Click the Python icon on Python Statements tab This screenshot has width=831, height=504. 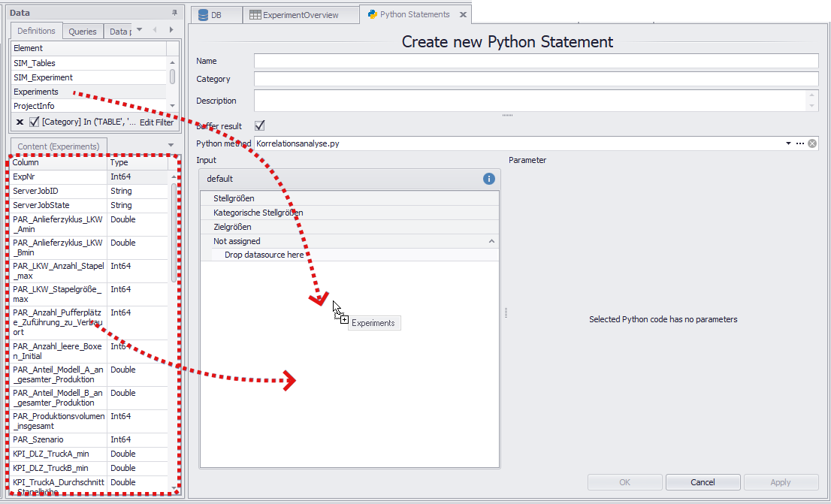(373, 14)
